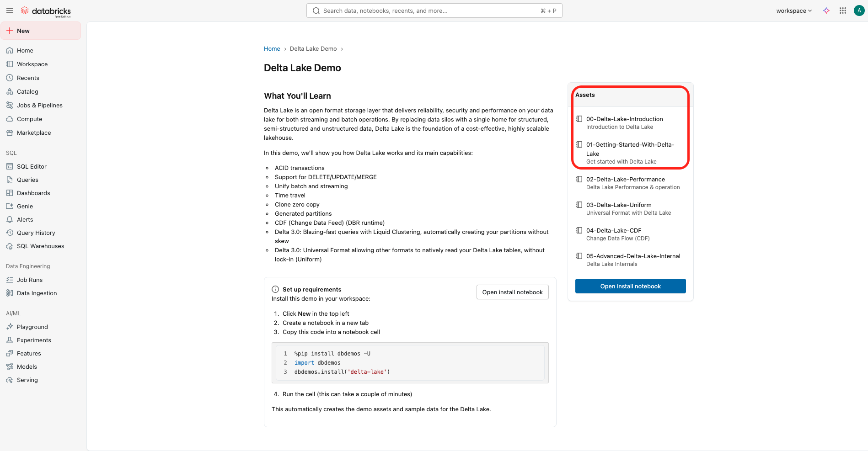Click into the search bar
This screenshot has height=451, width=868.
(x=434, y=10)
